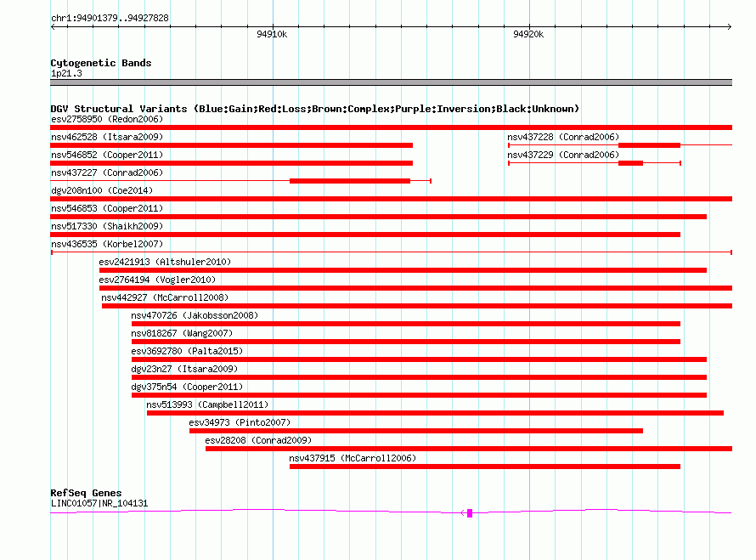
Task: Click nsv437228 (Conrad2006) label
Action: pyautogui.click(x=563, y=137)
